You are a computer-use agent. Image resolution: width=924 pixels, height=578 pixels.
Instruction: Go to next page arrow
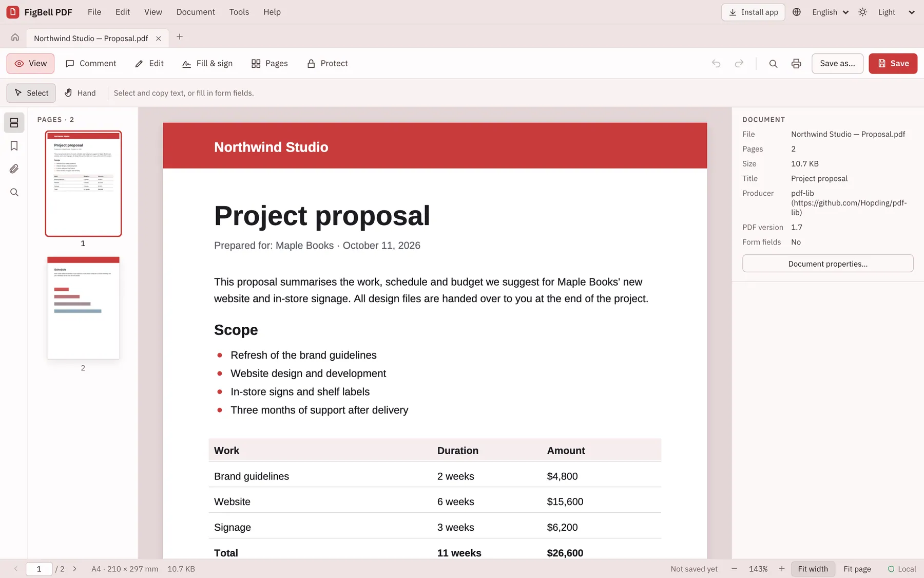[x=75, y=569]
